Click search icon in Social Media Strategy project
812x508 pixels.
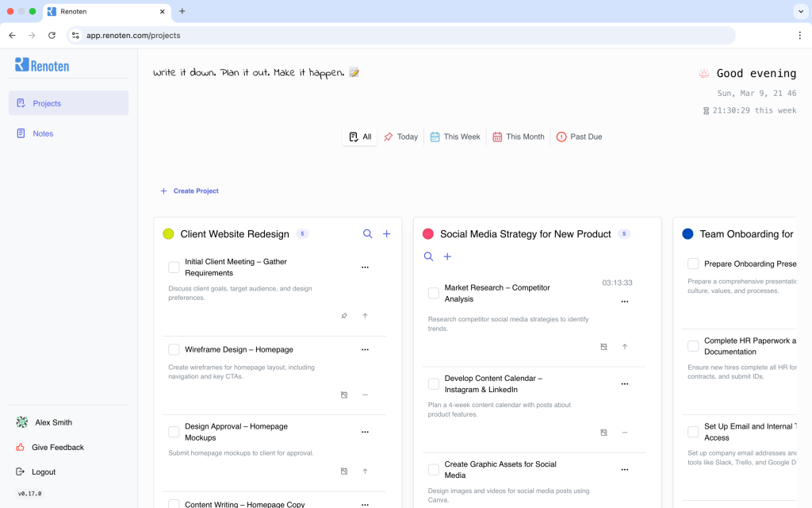(428, 256)
